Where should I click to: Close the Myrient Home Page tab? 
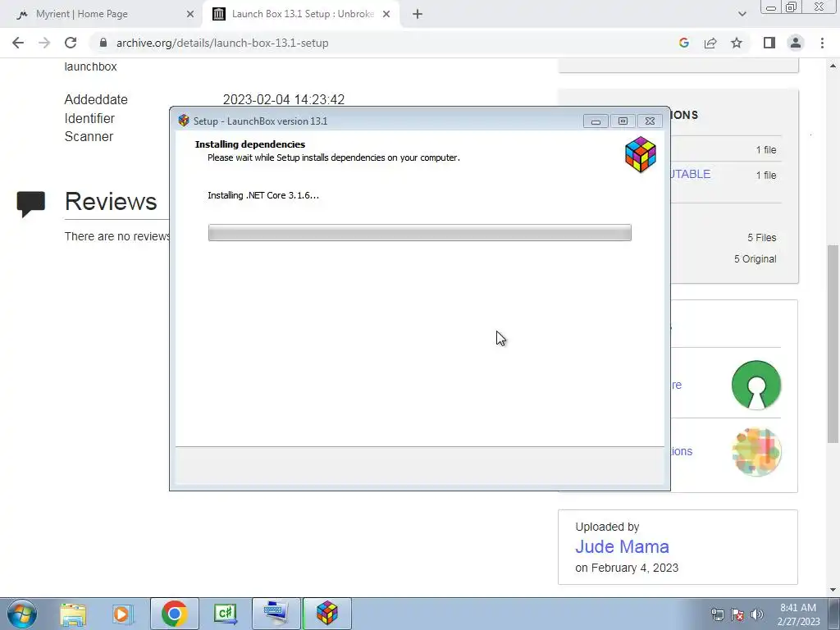coord(190,15)
